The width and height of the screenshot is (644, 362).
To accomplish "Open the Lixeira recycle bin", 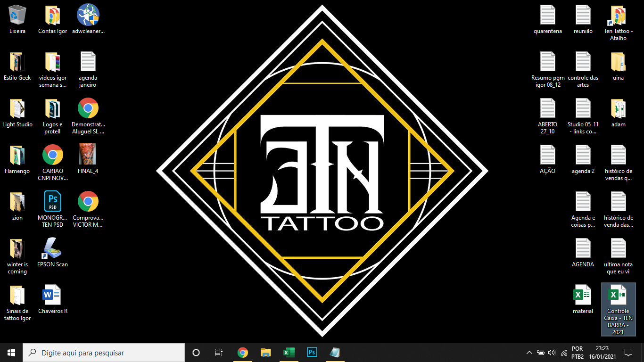I will 17,14.
